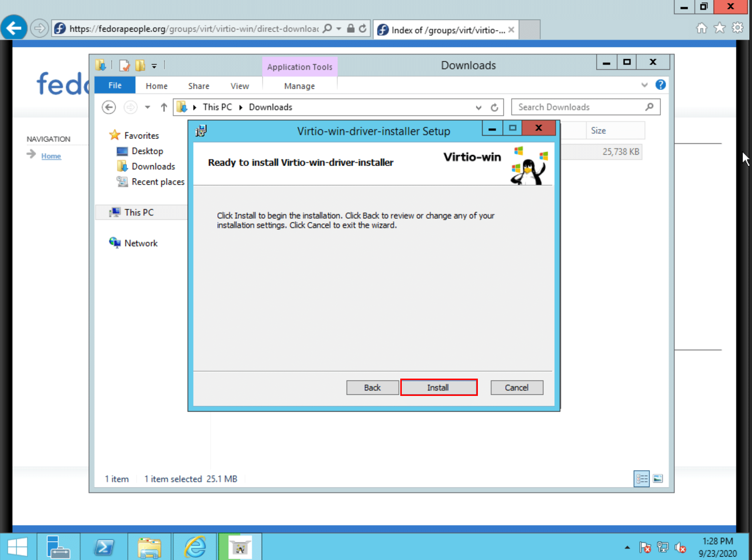Expand the breadcrumb root arrow before This PC
The height and width of the screenshot is (560, 752).
(x=195, y=108)
